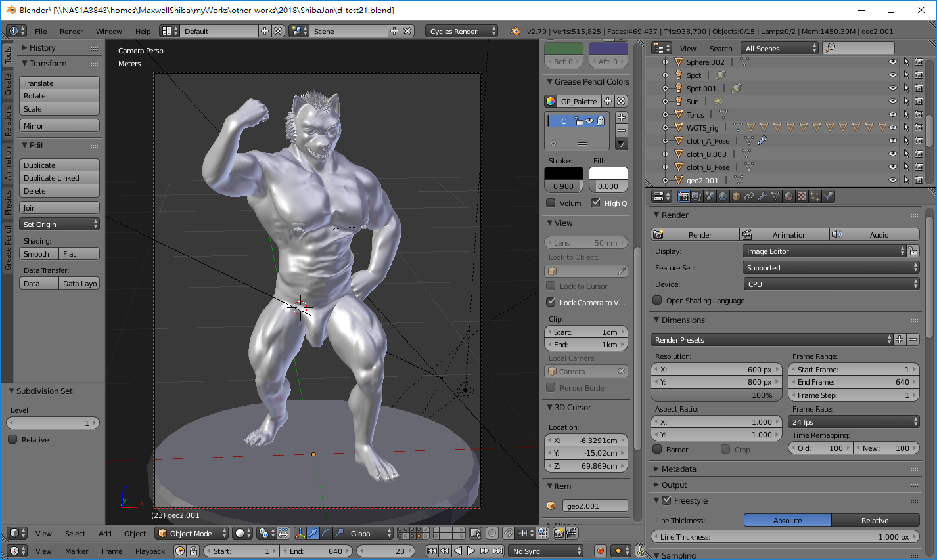This screenshot has width=937, height=560.
Task: Toggle the High Q checkbox
Action: click(595, 203)
